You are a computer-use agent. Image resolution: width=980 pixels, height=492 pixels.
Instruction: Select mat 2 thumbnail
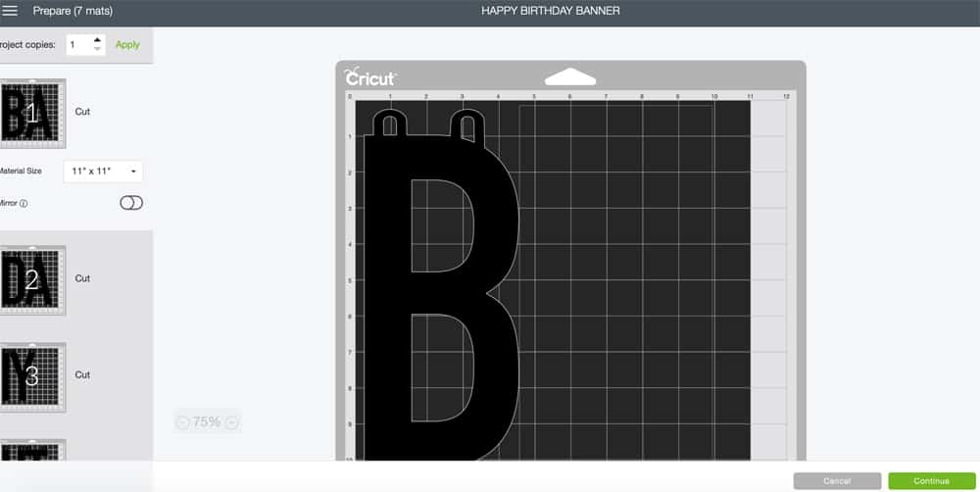click(x=31, y=279)
